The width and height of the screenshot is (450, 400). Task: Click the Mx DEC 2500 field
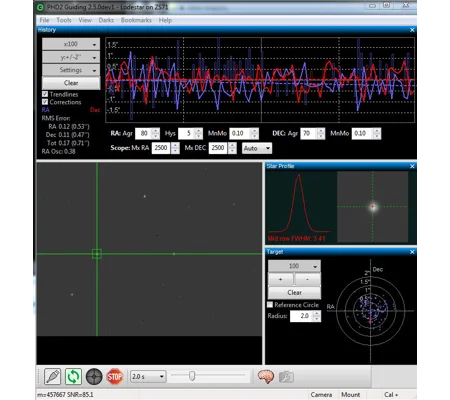(218, 148)
